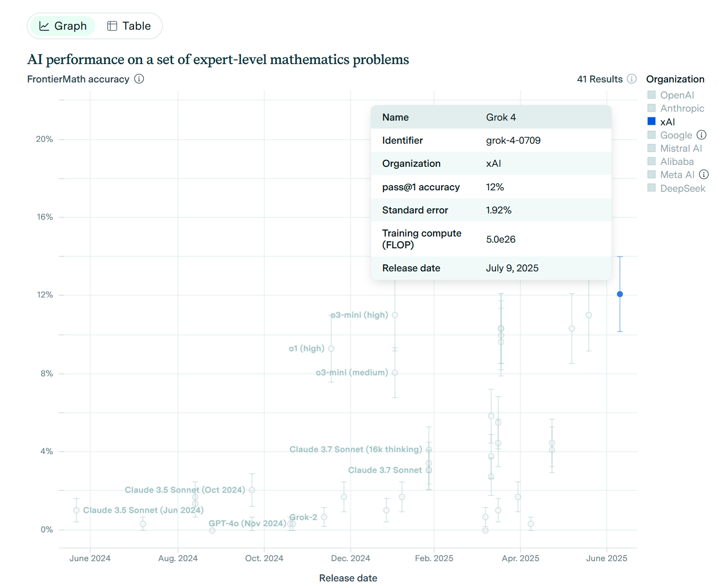Image resolution: width=718 pixels, height=588 pixels.
Task: Select the highlighted Grok 4 data point
Action: pos(620,294)
